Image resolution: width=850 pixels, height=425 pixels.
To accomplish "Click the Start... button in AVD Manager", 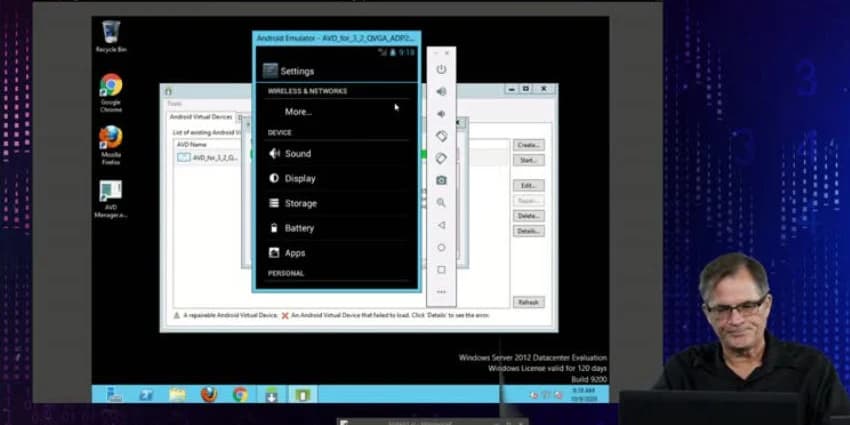I will pyautogui.click(x=529, y=160).
